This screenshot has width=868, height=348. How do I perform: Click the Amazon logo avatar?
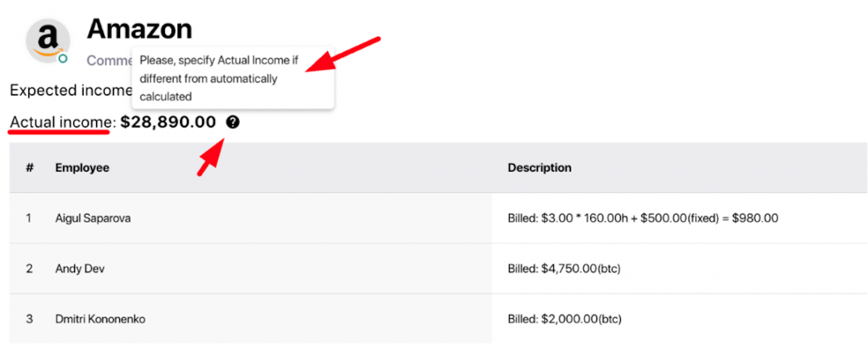[x=47, y=40]
